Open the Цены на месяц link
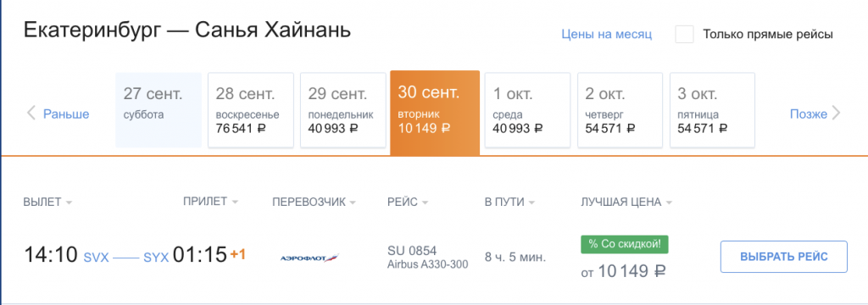868x305 pixels. click(607, 35)
